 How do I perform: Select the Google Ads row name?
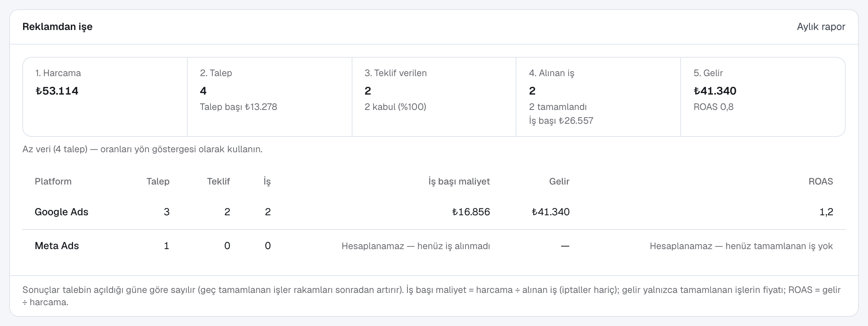tap(62, 212)
